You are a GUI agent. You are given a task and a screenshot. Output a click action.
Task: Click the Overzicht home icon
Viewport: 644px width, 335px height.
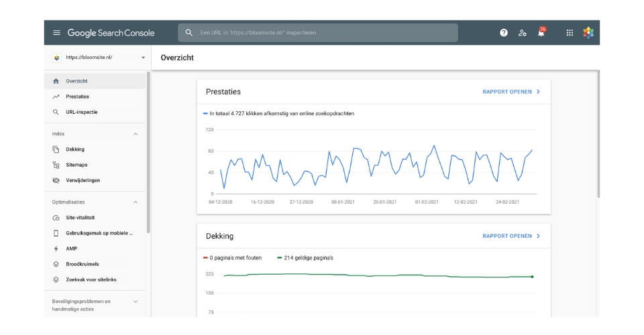56,81
